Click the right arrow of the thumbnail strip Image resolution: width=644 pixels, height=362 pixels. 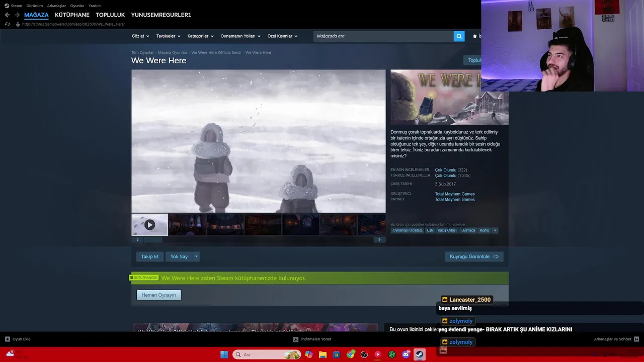379,240
